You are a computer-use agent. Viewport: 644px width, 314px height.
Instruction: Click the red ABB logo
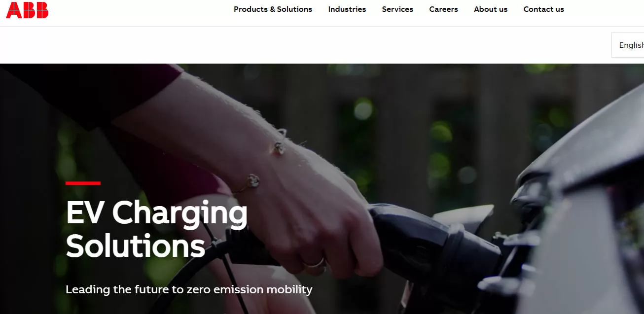click(27, 10)
